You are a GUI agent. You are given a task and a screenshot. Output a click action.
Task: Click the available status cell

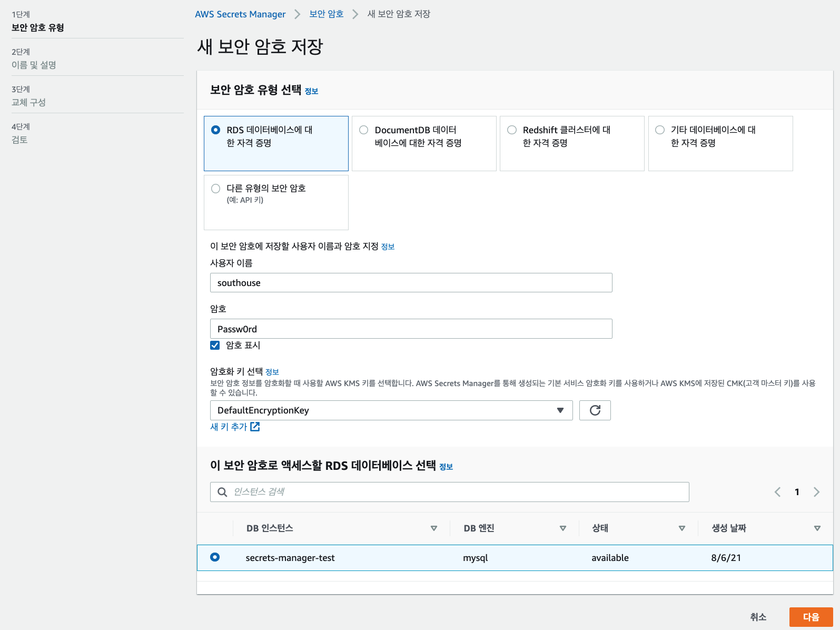[x=610, y=558]
